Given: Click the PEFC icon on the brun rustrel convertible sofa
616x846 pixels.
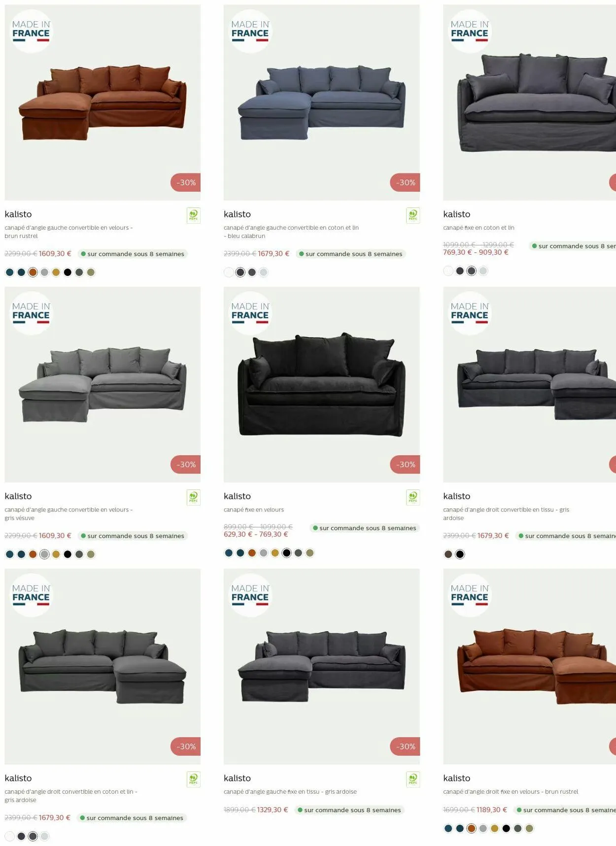Looking at the screenshot, I should tap(193, 215).
